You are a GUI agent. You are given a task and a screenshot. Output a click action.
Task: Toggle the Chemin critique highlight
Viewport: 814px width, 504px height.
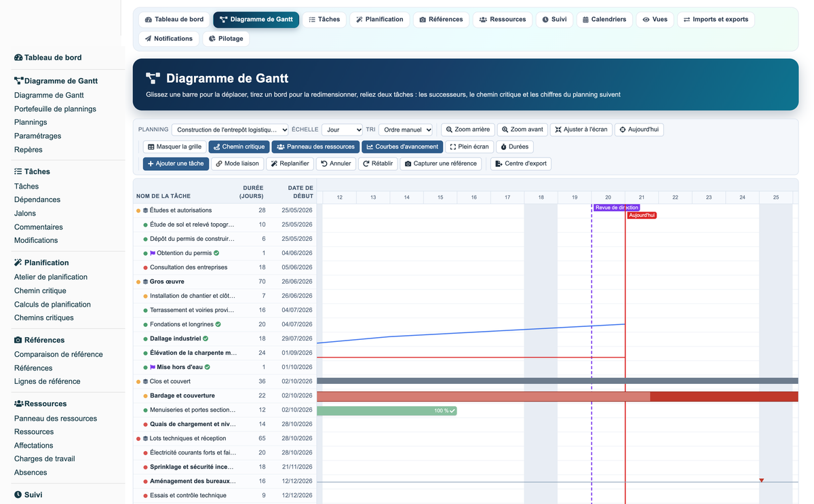tap(239, 147)
